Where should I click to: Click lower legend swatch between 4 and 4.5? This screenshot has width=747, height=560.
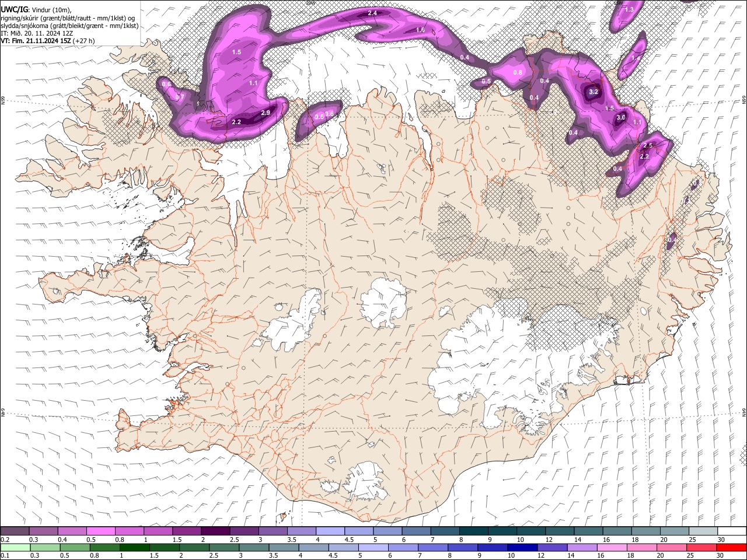tap(313, 547)
